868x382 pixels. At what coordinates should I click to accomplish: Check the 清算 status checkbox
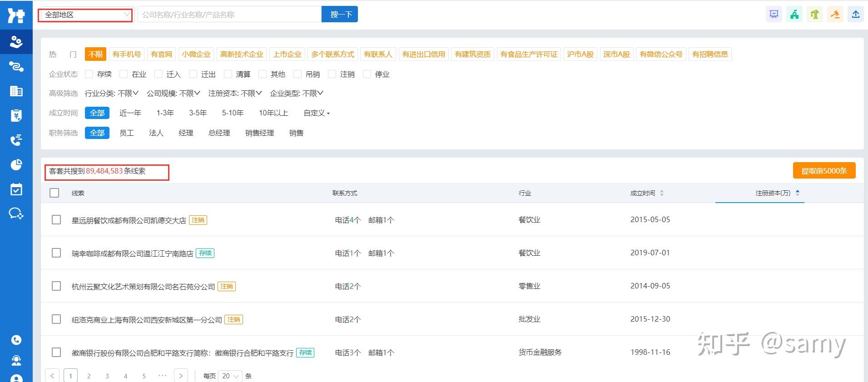228,74
